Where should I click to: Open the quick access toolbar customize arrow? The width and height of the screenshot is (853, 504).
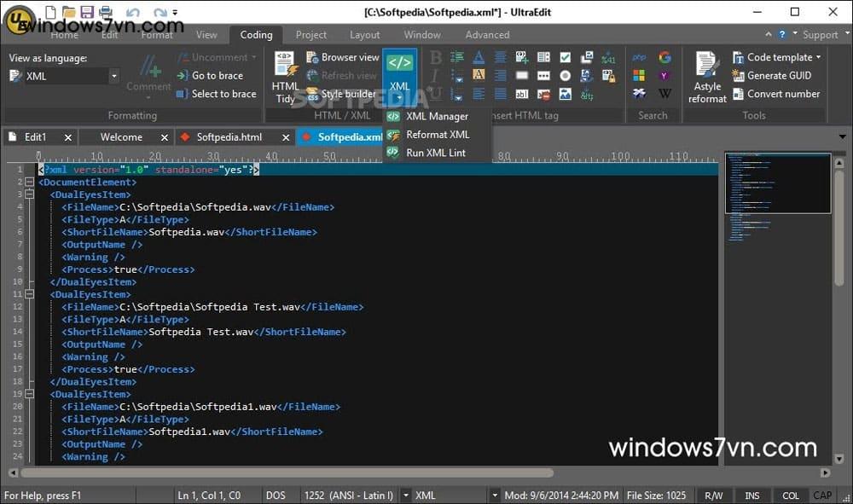pyautogui.click(x=175, y=12)
